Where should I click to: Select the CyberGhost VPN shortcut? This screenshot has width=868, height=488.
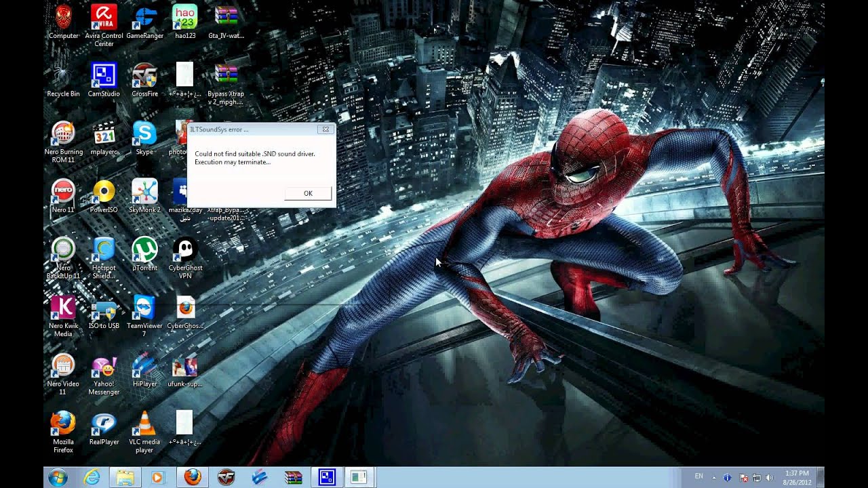(185, 258)
